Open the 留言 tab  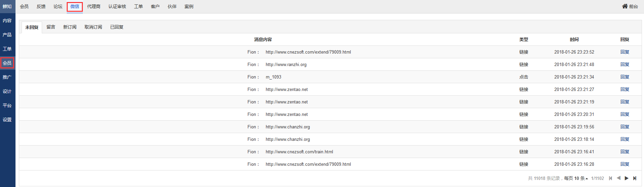tap(51, 27)
